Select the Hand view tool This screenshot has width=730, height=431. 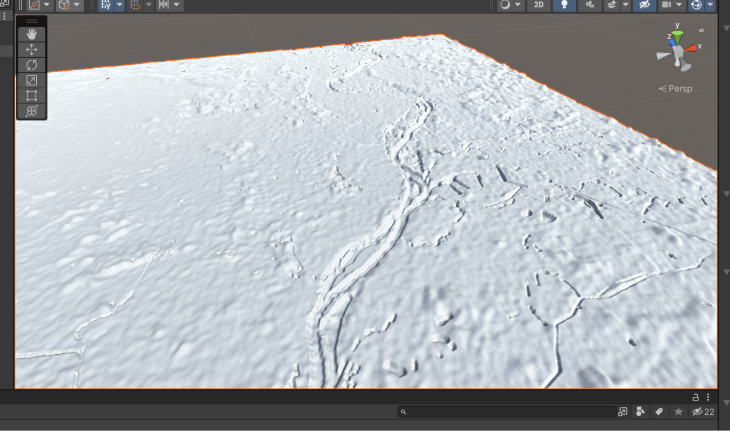(x=32, y=33)
